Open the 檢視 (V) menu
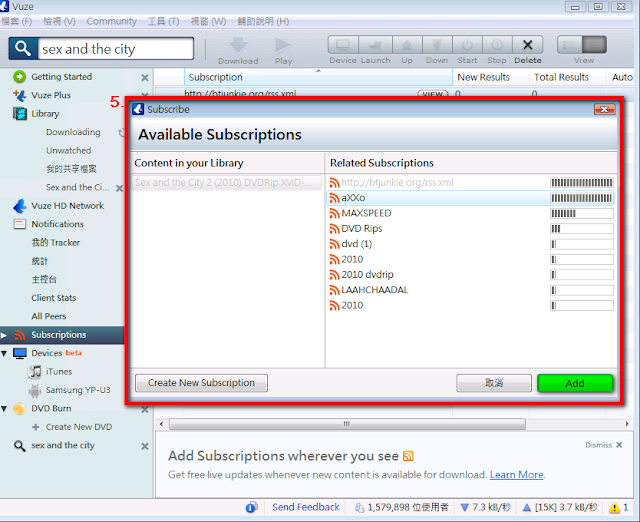 [59, 21]
